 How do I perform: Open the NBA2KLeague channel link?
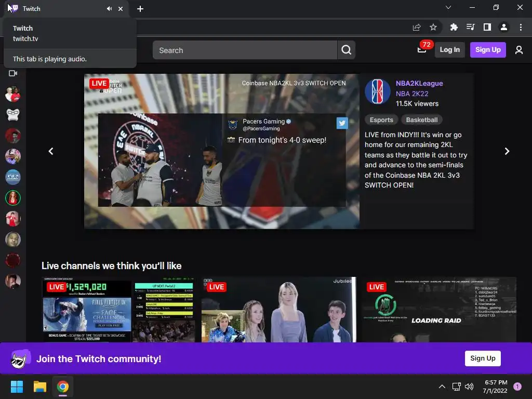[419, 84]
